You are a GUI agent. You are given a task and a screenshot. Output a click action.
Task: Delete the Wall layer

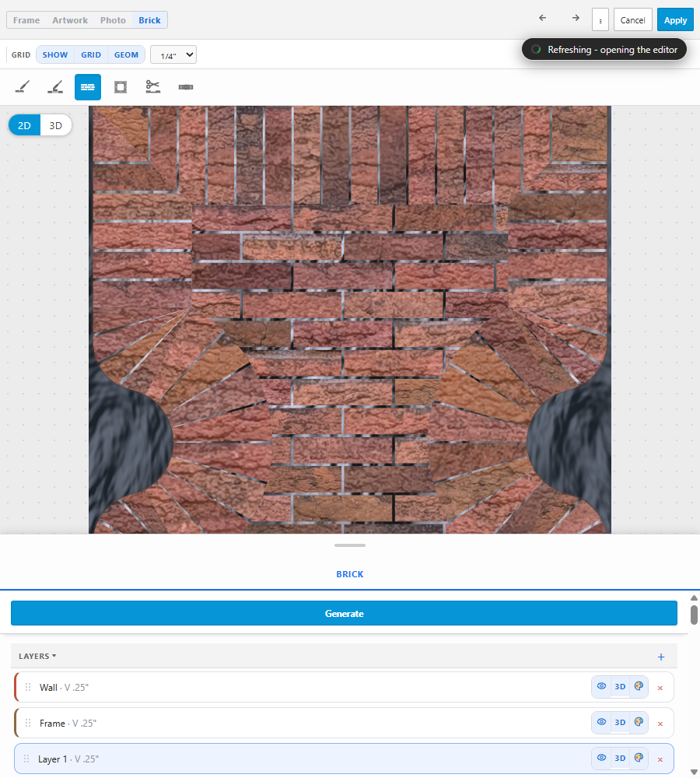(660, 688)
